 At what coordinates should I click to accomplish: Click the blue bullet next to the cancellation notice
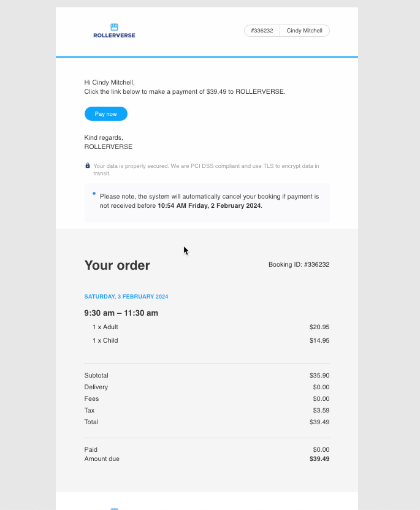coord(93,193)
